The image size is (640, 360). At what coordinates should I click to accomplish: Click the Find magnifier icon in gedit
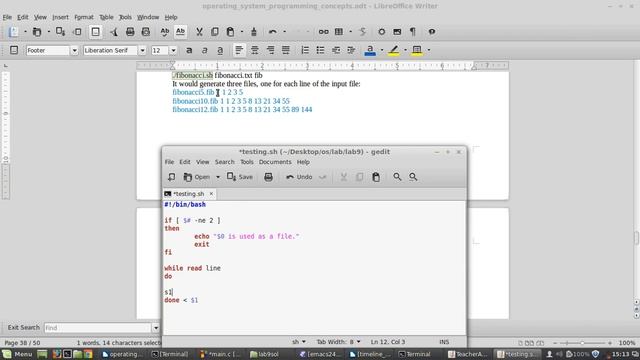[x=397, y=177]
